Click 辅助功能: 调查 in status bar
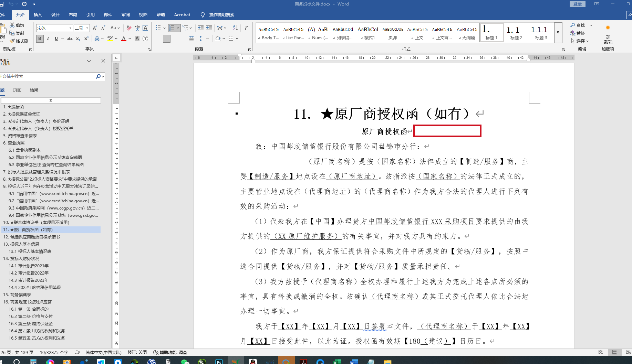This screenshot has height=364, width=632. pyautogui.click(x=170, y=352)
